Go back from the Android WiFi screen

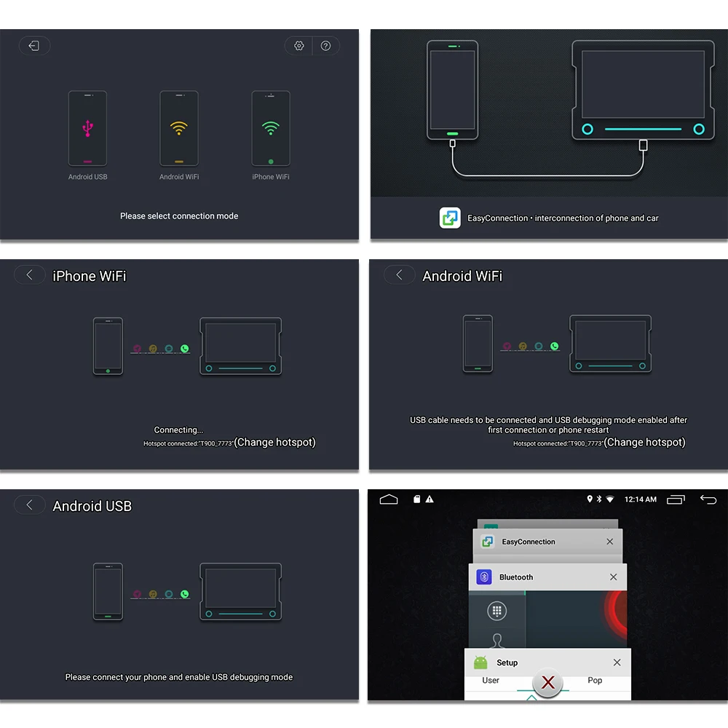(399, 275)
